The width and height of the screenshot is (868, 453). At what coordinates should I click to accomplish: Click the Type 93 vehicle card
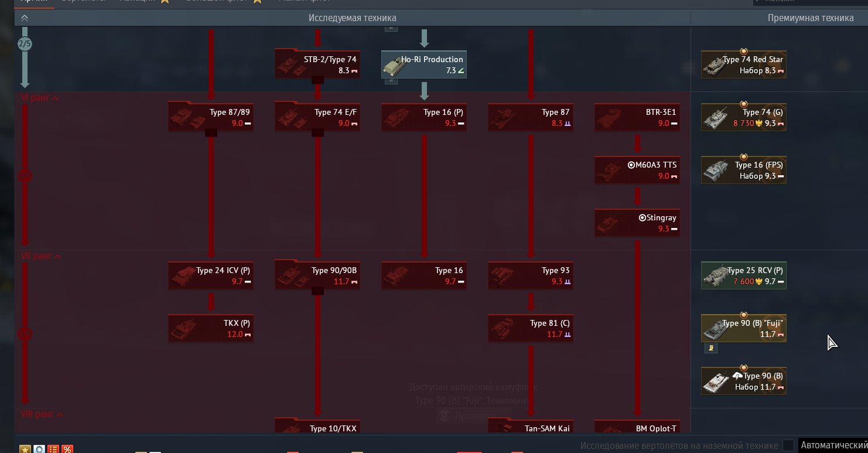pos(531,275)
